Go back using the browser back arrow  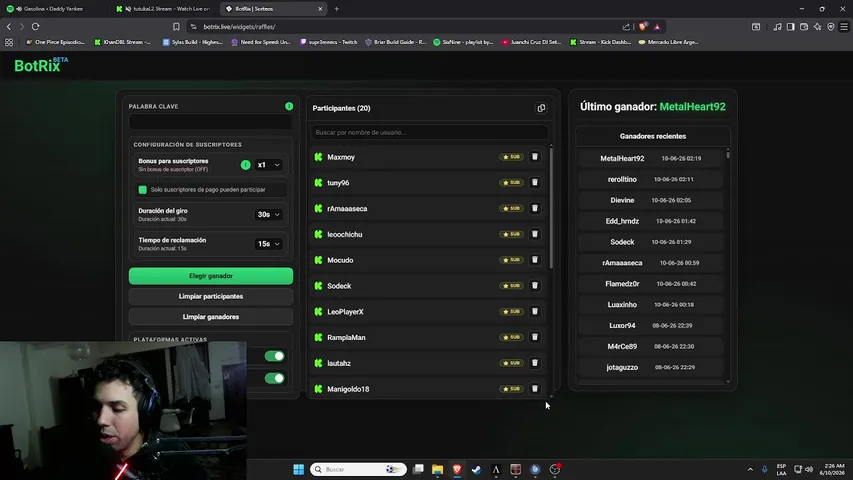9,26
